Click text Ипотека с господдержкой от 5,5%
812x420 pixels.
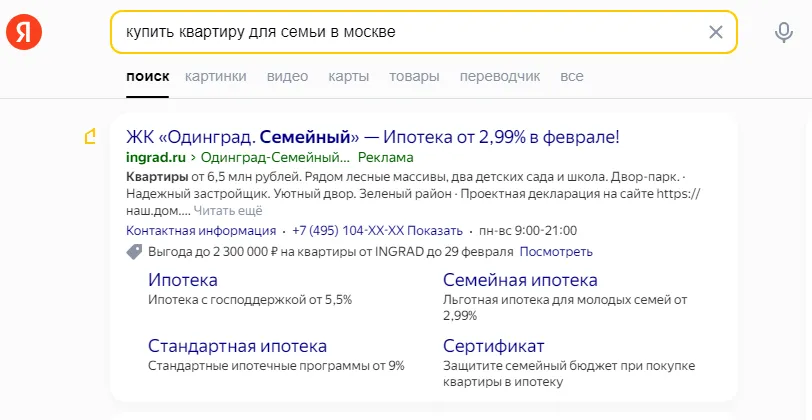click(x=250, y=300)
